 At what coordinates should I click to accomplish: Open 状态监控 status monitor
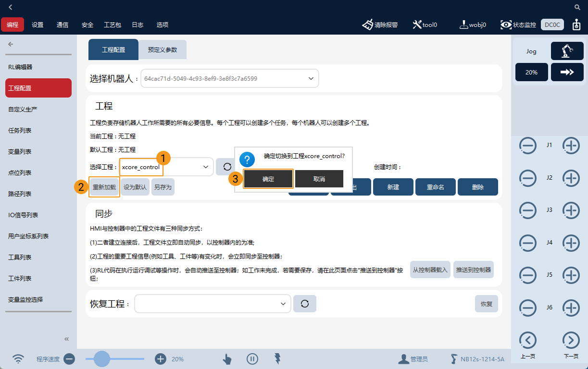518,25
